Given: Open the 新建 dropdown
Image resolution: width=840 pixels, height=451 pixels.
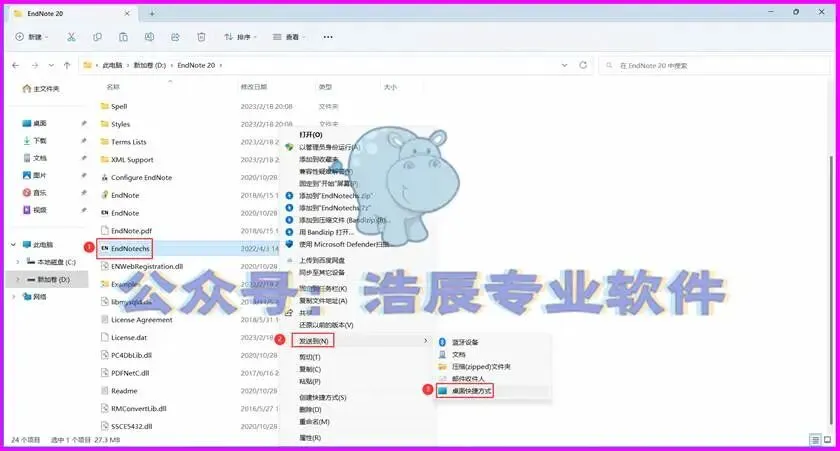Looking at the screenshot, I should pos(32,37).
